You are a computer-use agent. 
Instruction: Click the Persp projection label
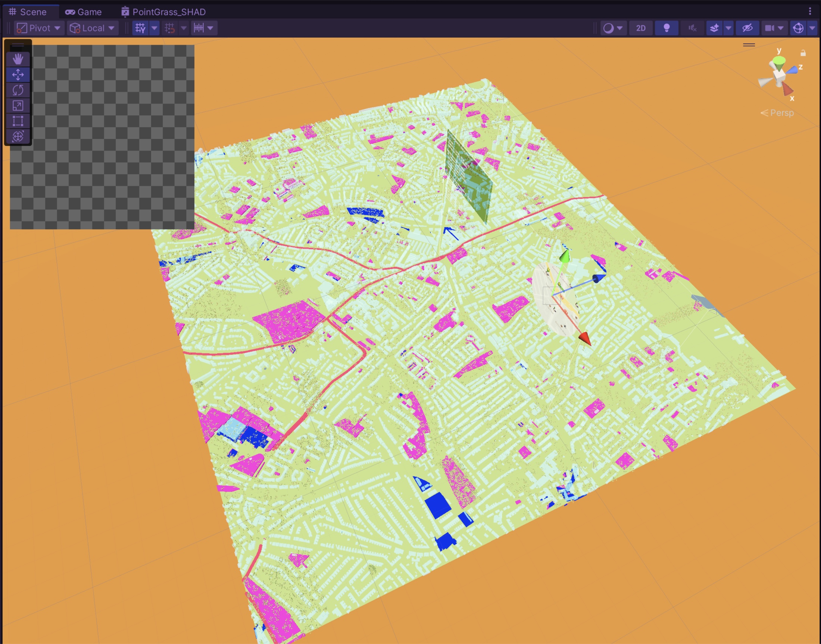click(777, 113)
